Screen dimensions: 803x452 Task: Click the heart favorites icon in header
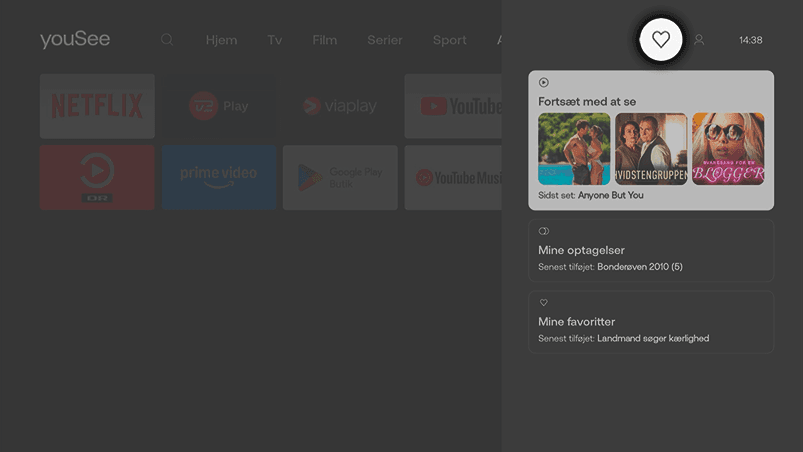click(660, 40)
